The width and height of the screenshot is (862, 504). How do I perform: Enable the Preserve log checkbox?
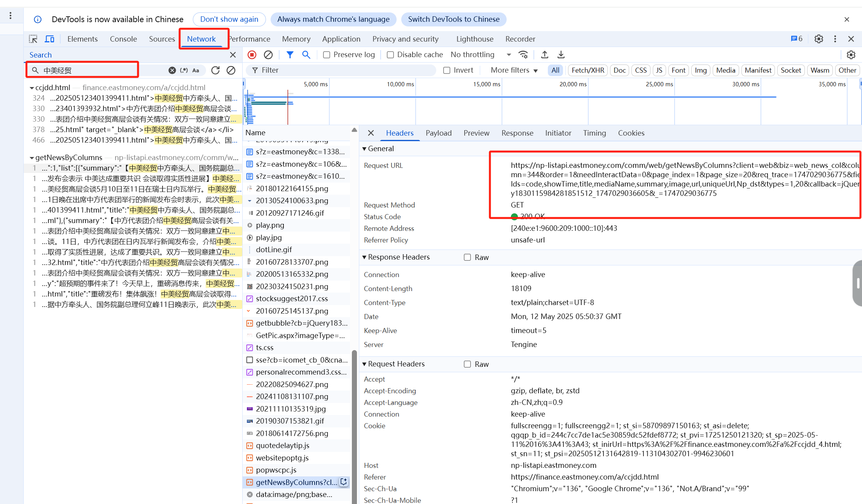pos(327,55)
